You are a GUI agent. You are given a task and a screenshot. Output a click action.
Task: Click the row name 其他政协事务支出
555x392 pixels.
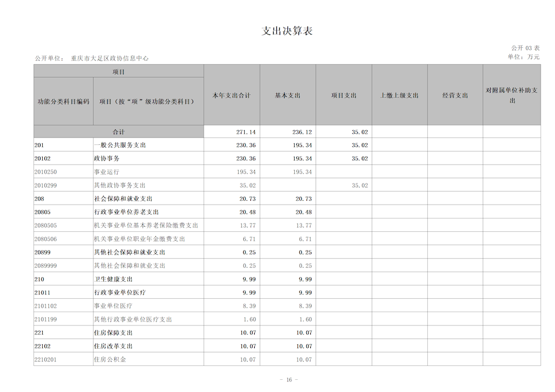120,186
